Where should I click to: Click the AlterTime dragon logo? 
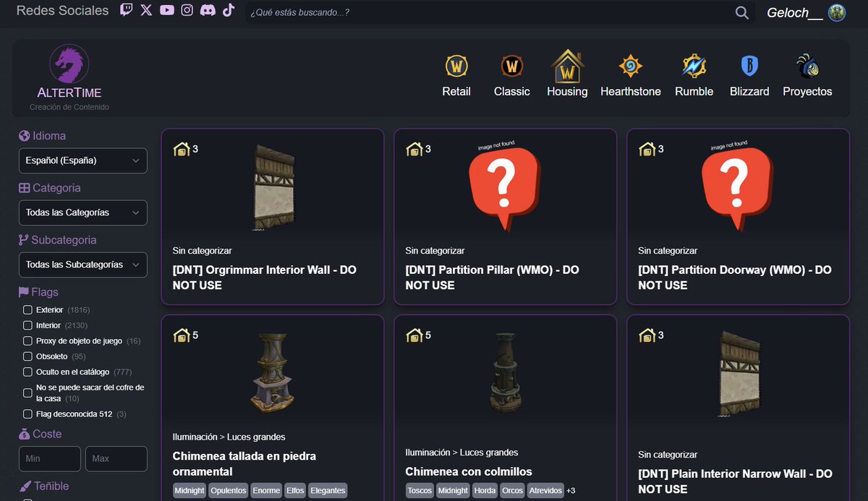[69, 64]
